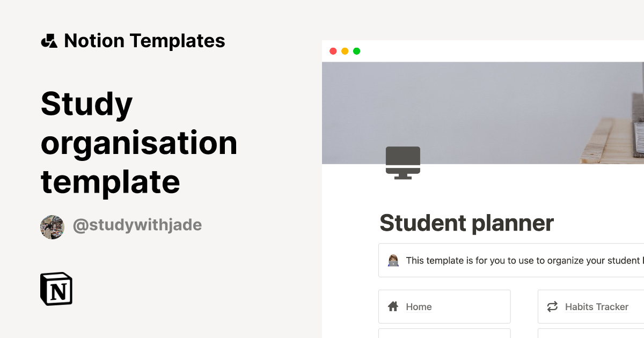Click the yellow traffic light dot
This screenshot has width=644, height=338.
pyautogui.click(x=345, y=51)
